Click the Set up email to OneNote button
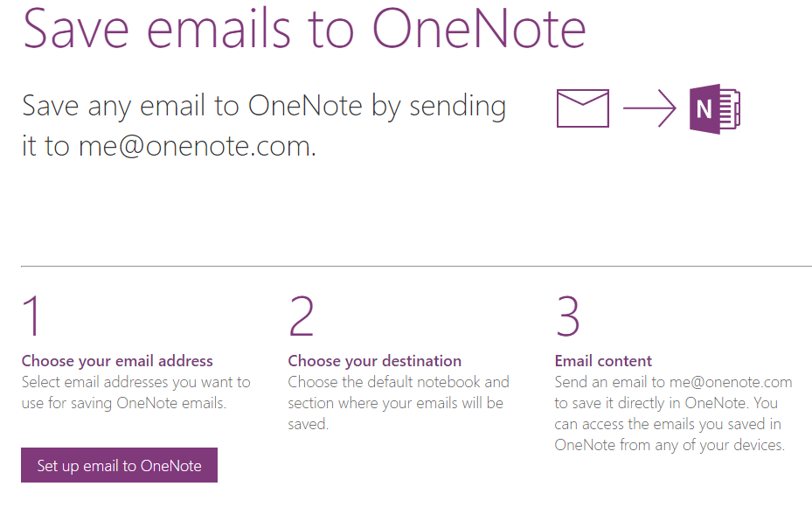This screenshot has height=514, width=812. click(x=119, y=465)
